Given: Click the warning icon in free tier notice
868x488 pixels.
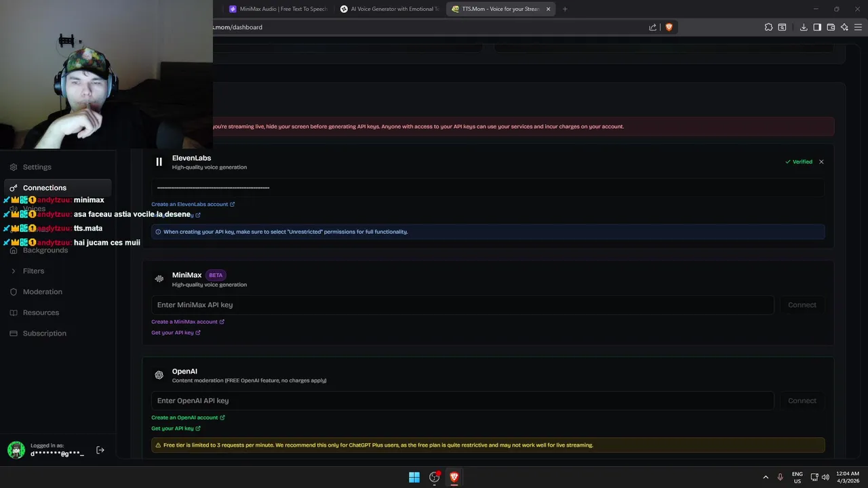Looking at the screenshot, I should click(x=158, y=445).
